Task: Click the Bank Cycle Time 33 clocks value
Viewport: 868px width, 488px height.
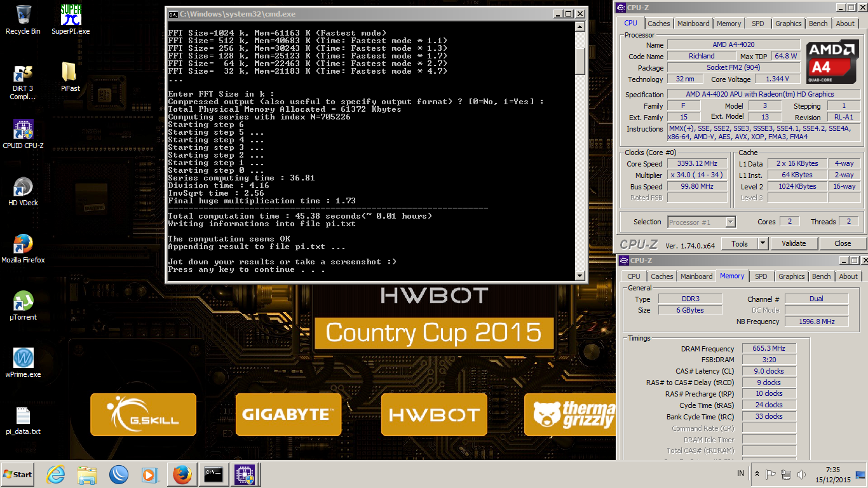Action: [768, 417]
